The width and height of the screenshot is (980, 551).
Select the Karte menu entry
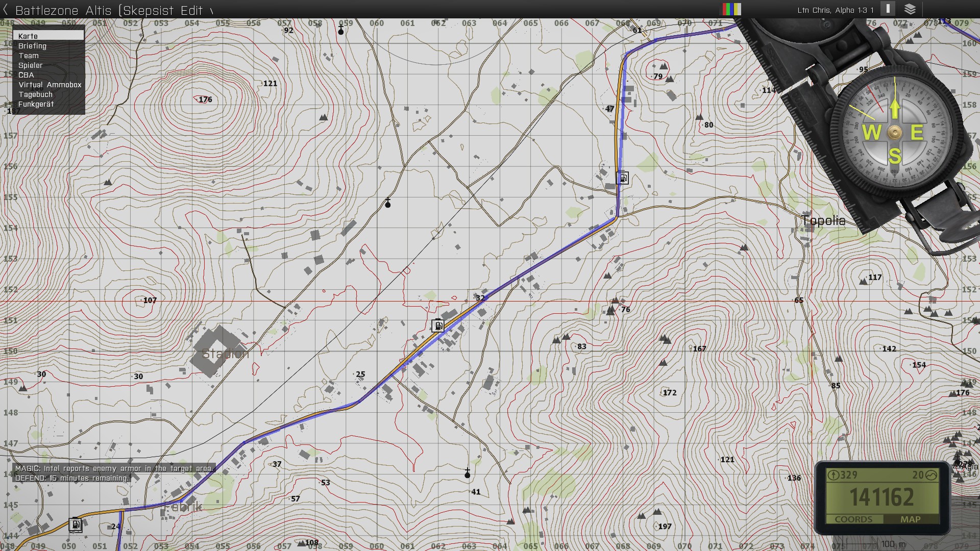tap(48, 36)
